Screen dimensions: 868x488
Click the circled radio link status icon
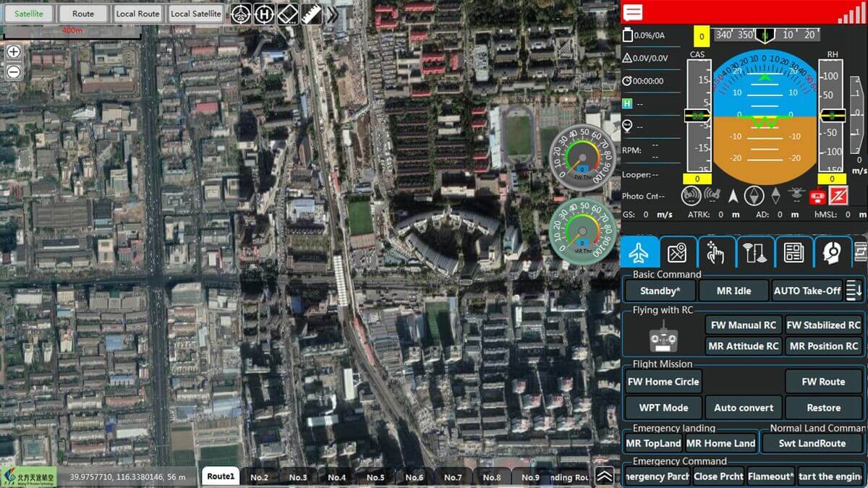click(x=691, y=195)
